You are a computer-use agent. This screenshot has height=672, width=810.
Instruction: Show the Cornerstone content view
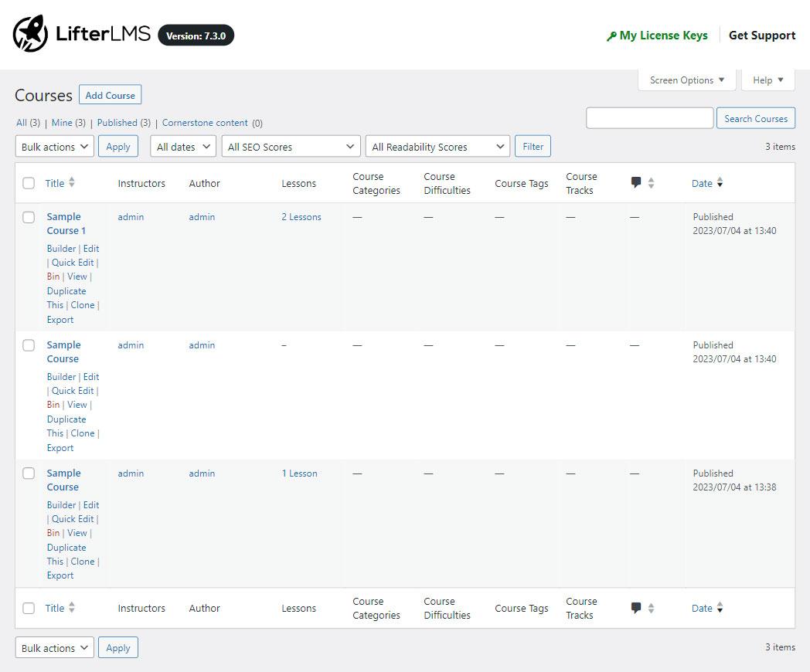tap(205, 123)
